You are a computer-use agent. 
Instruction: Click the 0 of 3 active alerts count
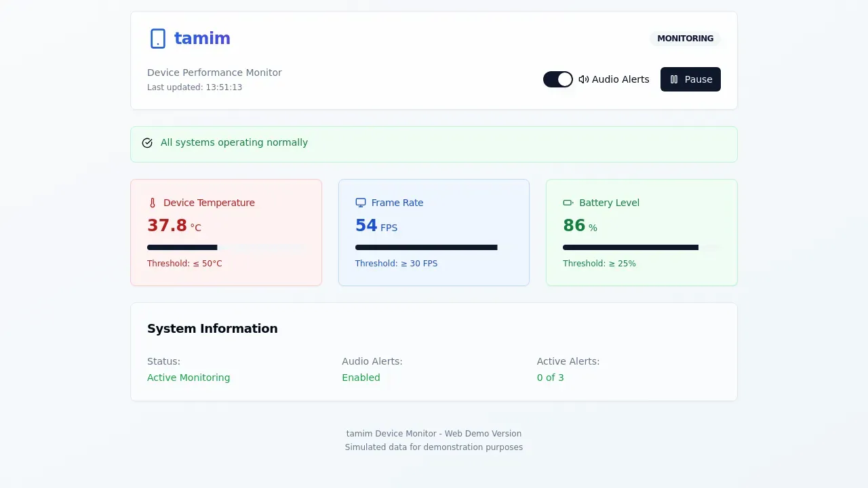pyautogui.click(x=551, y=378)
